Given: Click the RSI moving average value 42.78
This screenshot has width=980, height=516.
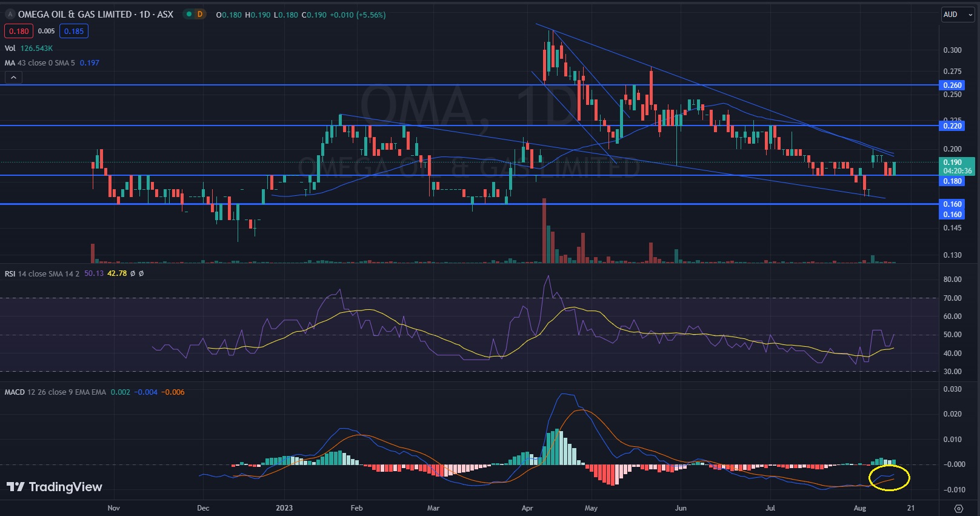Looking at the screenshot, I should coord(117,273).
